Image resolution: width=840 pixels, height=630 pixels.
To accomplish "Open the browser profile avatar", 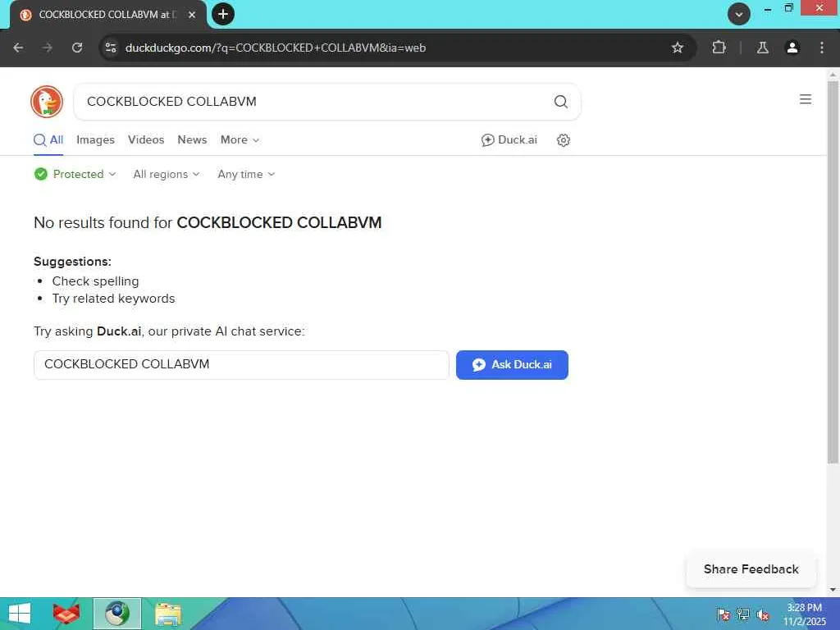I will (x=792, y=48).
